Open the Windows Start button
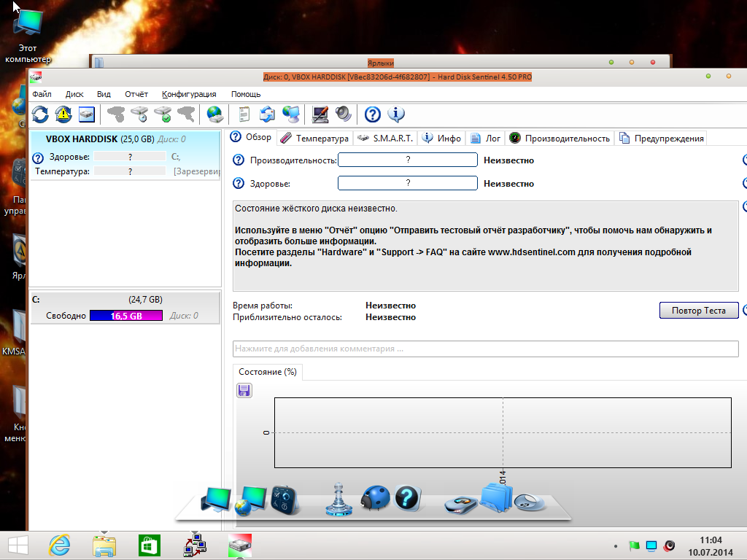Viewport: 747px width, 560px height. [18, 545]
